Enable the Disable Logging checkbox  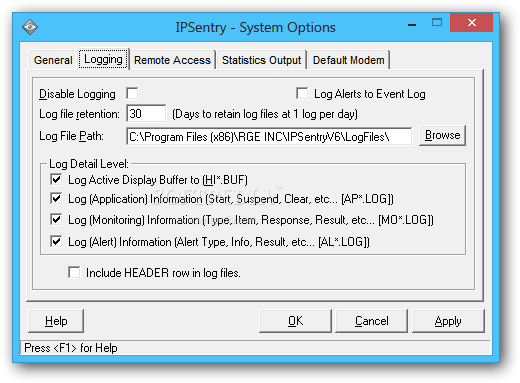click(x=132, y=93)
